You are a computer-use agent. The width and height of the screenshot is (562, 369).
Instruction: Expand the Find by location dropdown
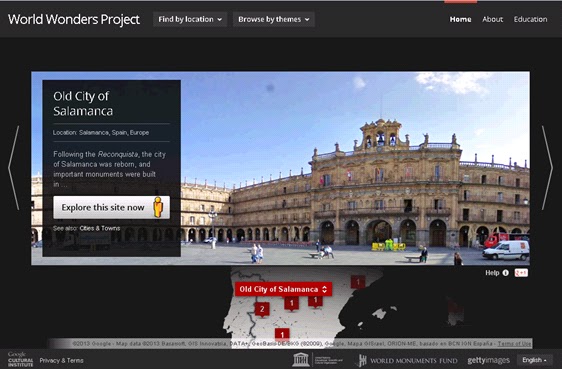pyautogui.click(x=190, y=19)
